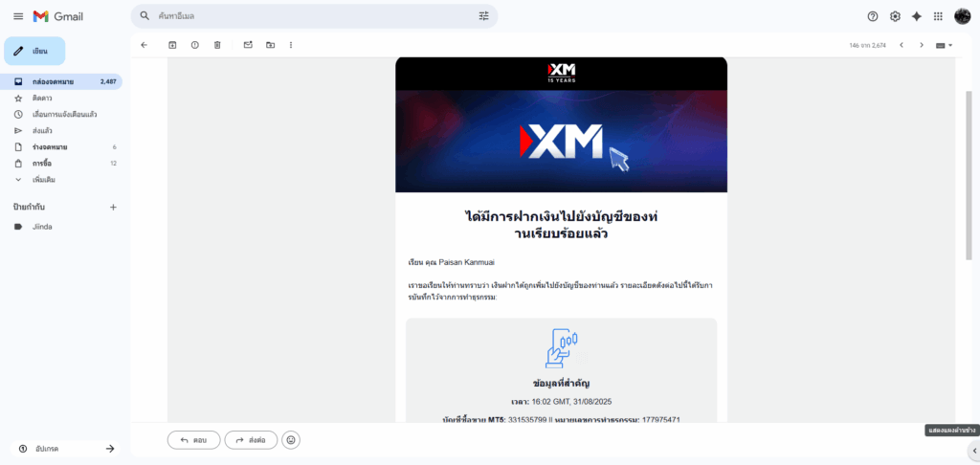Click the ข้อมูลที่สำคัญ heading
The image size is (980, 465).
[561, 383]
